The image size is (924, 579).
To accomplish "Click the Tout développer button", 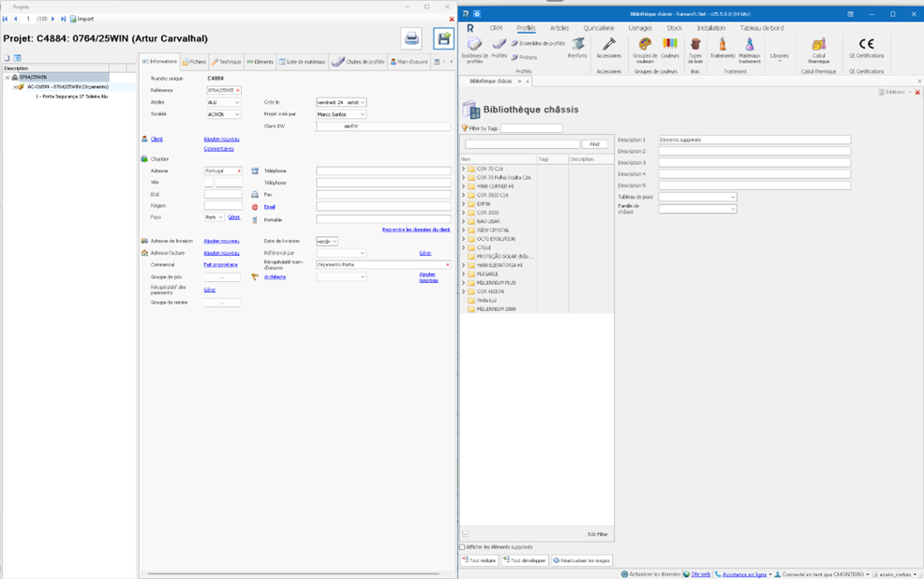I will 525,560.
